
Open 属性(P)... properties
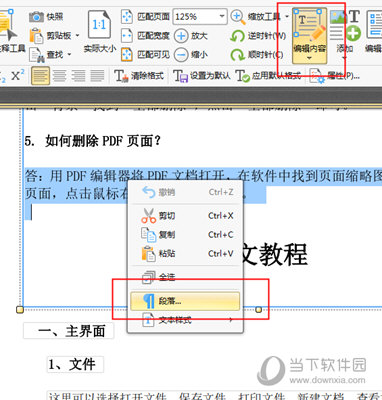pyautogui.click(x=334, y=76)
